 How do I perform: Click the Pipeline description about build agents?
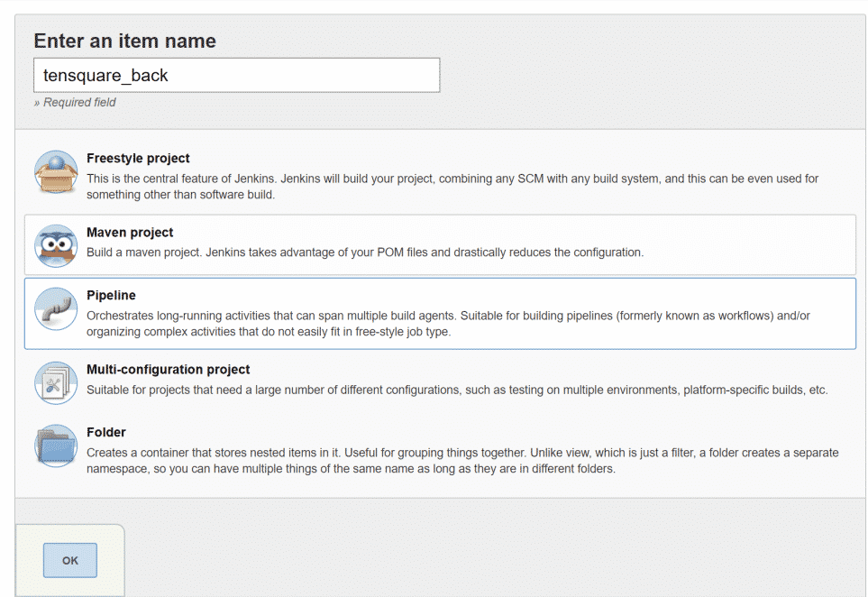[448, 324]
